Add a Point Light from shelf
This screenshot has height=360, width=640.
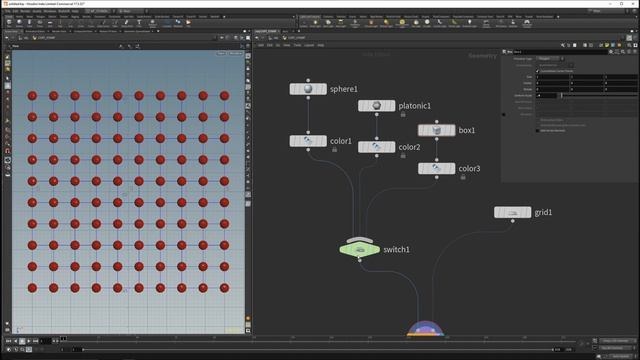pos(315,24)
